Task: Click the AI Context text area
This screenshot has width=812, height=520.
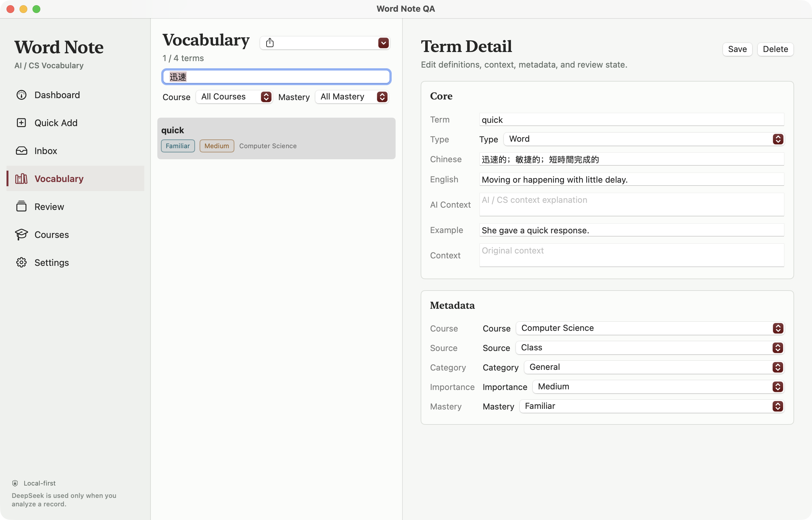Action: (632, 205)
